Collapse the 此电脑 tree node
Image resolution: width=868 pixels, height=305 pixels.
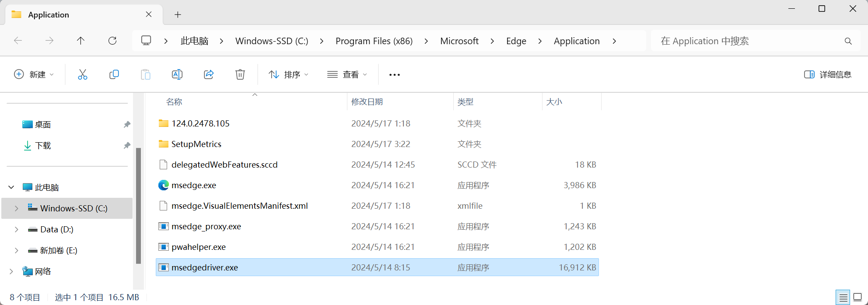coord(11,187)
